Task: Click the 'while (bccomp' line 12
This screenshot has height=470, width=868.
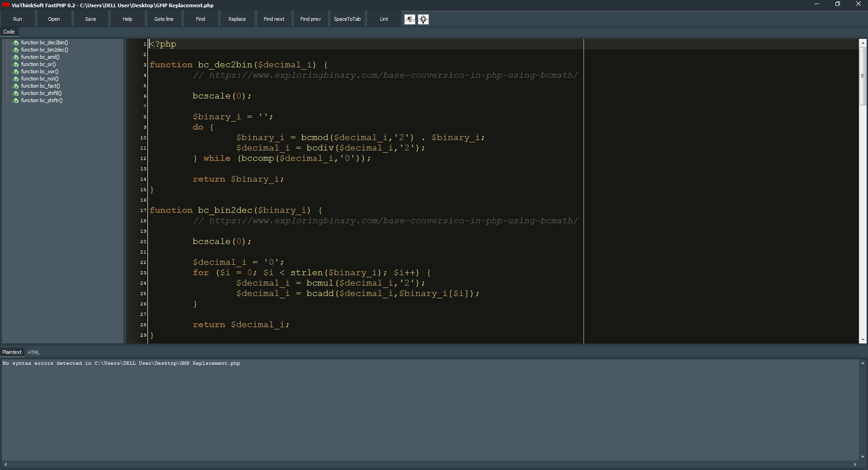Action: click(282, 158)
